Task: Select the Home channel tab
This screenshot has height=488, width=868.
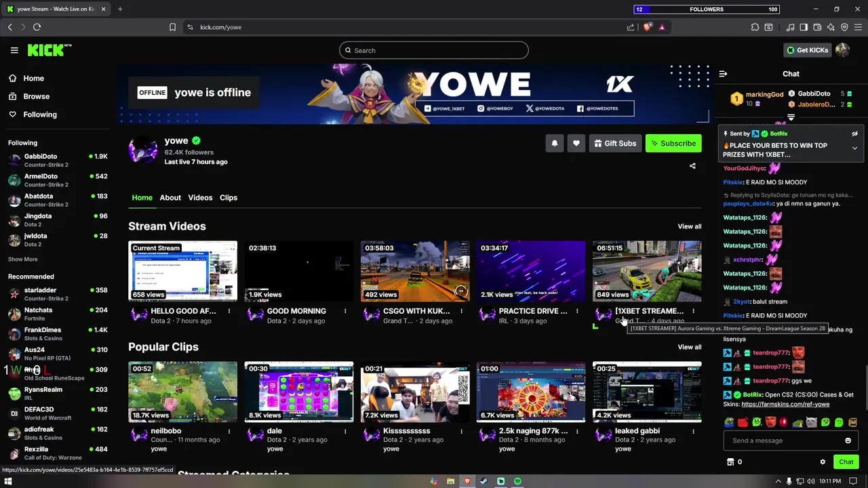Action: point(142,197)
